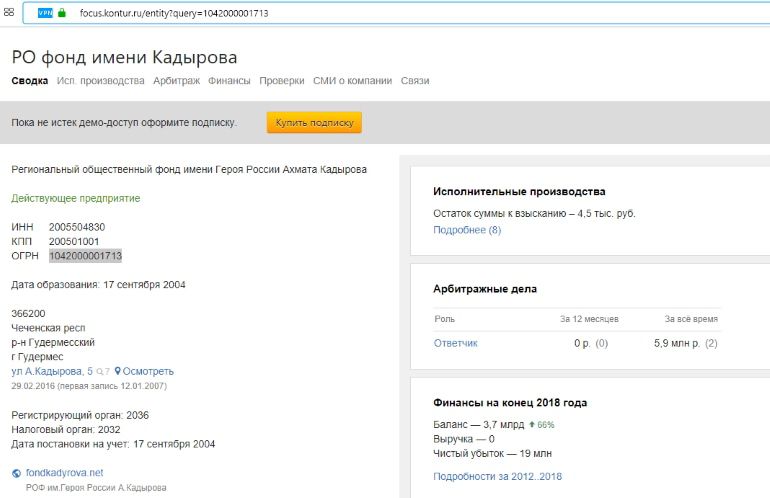
Task: Go to the Финансы tab
Action: pos(229,81)
